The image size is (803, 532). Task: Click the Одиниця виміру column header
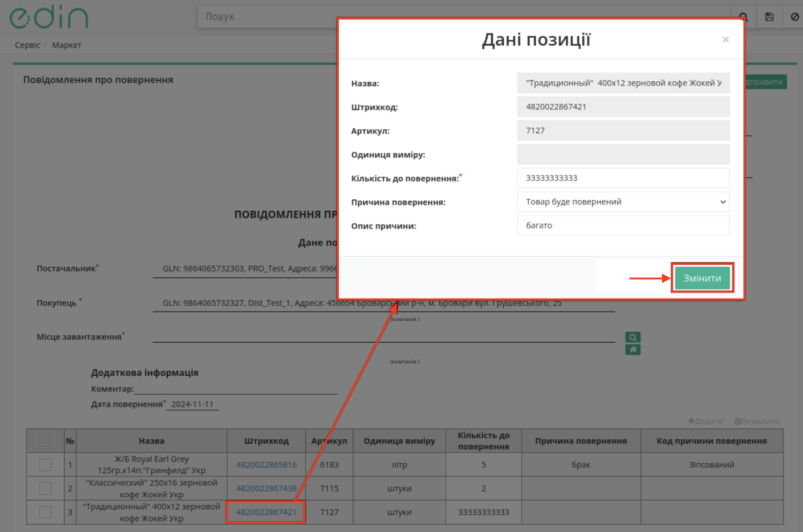tap(400, 441)
